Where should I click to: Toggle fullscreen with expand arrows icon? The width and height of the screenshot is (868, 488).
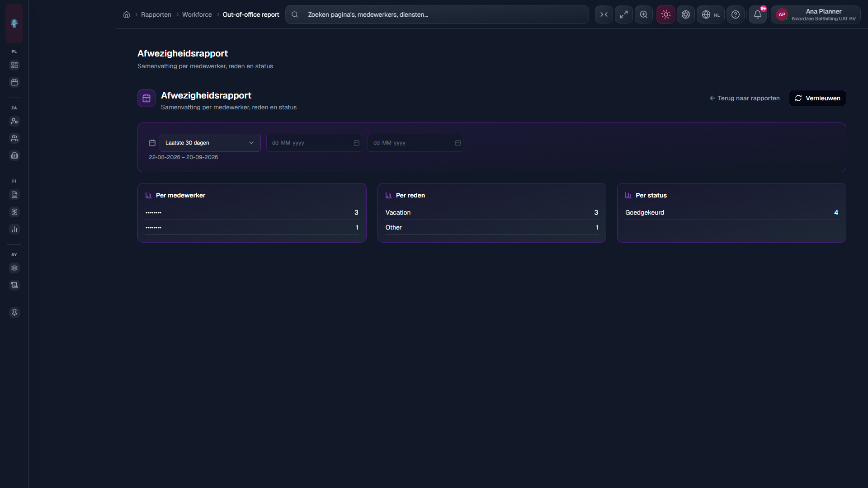tap(624, 14)
